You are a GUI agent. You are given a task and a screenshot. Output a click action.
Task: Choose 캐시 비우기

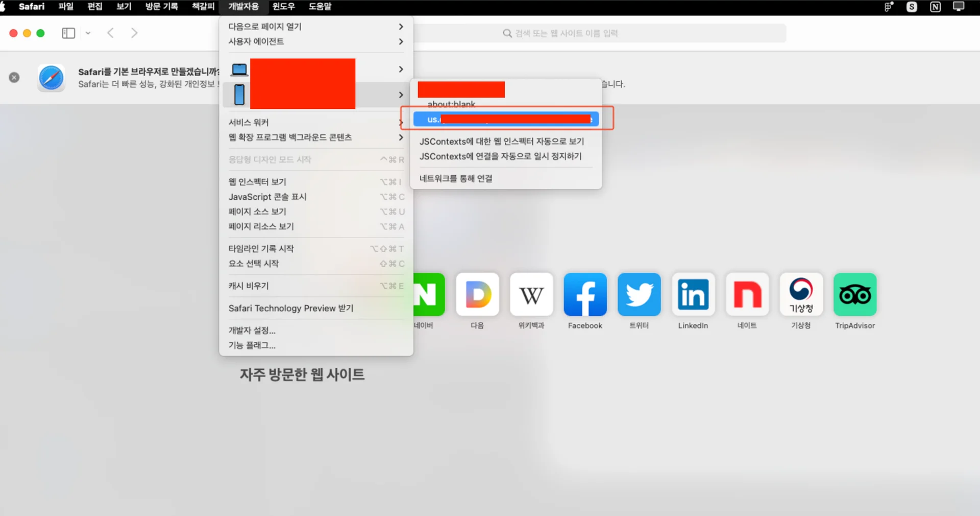tap(316, 286)
